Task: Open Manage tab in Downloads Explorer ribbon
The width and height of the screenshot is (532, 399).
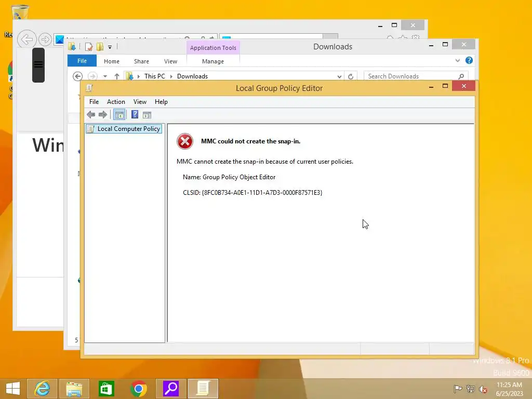Action: [x=213, y=61]
